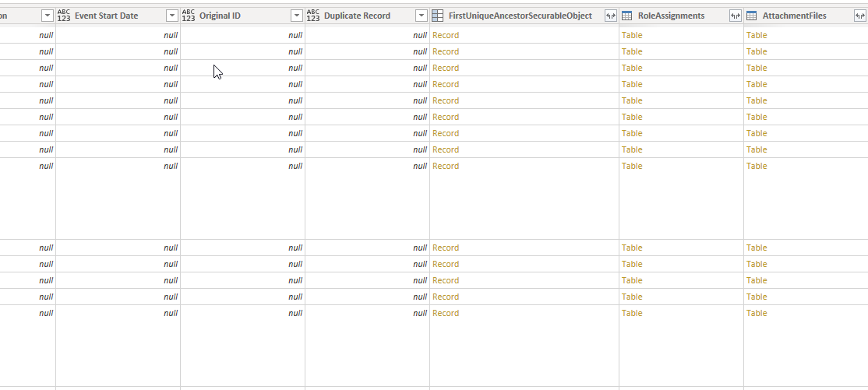Select the AttachmentFiles column header
The width and height of the screenshot is (868, 390).
(x=806, y=16)
